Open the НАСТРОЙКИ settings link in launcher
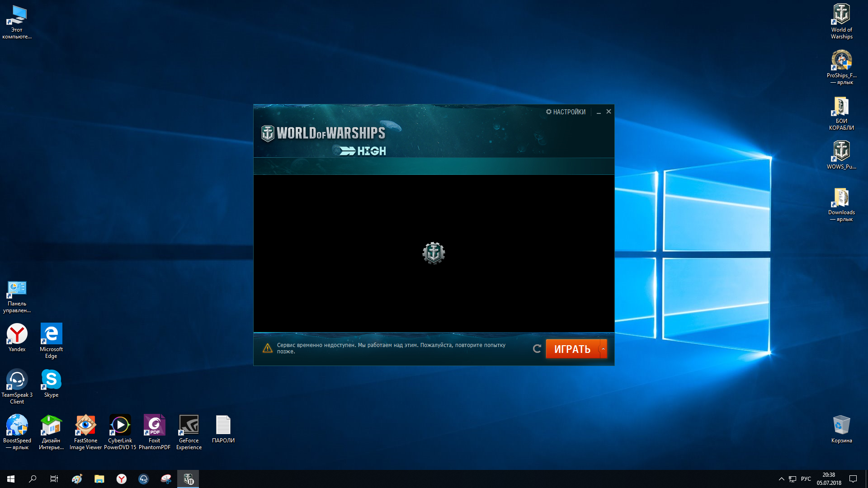 566,112
